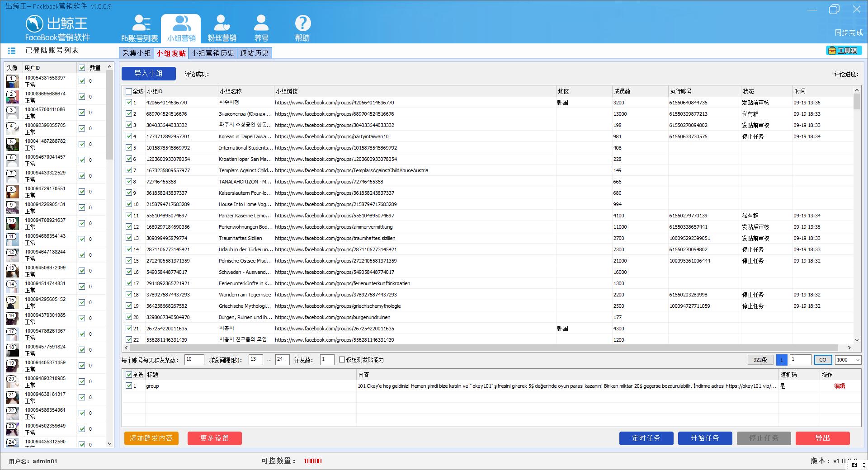This screenshot has height=470, width=868.
Task: Toggle the 全选 checkbox in group table header
Action: 129,91
